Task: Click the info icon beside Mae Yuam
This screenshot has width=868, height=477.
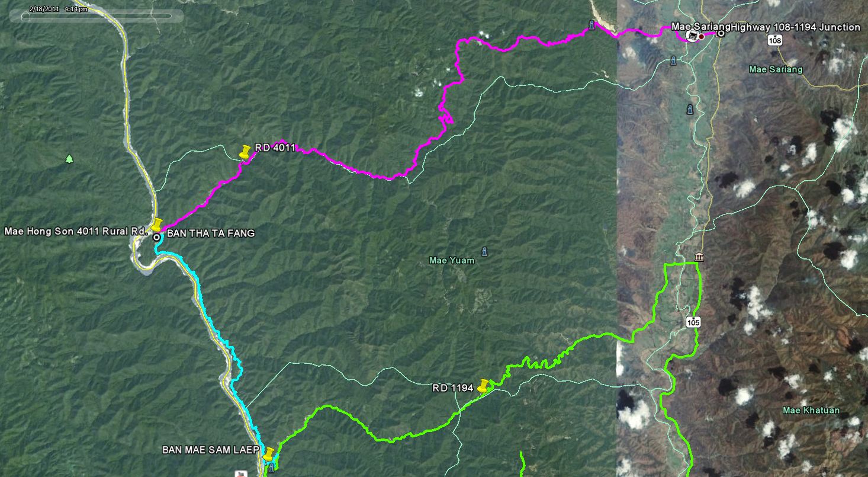Action: coord(484,251)
